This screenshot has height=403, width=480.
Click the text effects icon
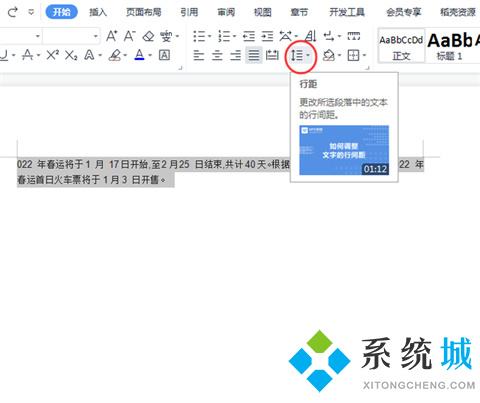(x=89, y=55)
